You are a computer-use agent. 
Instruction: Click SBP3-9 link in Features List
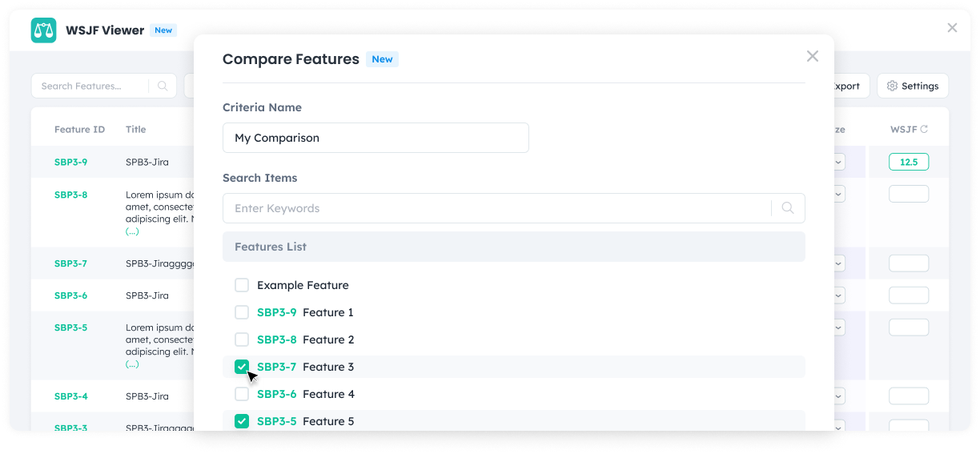[x=276, y=312]
